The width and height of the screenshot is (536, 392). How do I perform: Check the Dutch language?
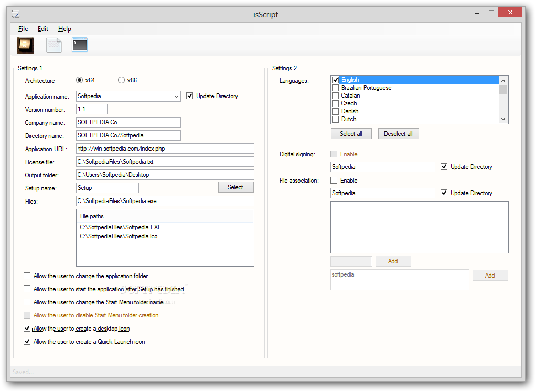[x=335, y=119]
